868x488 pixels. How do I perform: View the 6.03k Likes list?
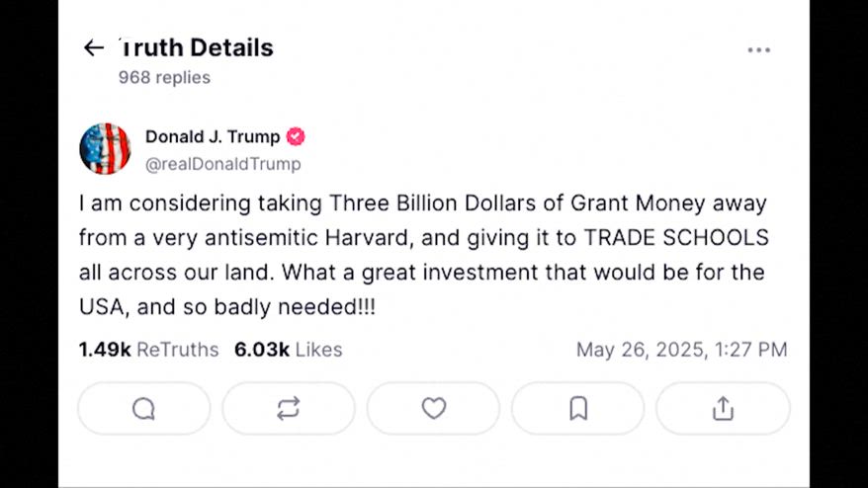click(x=288, y=350)
